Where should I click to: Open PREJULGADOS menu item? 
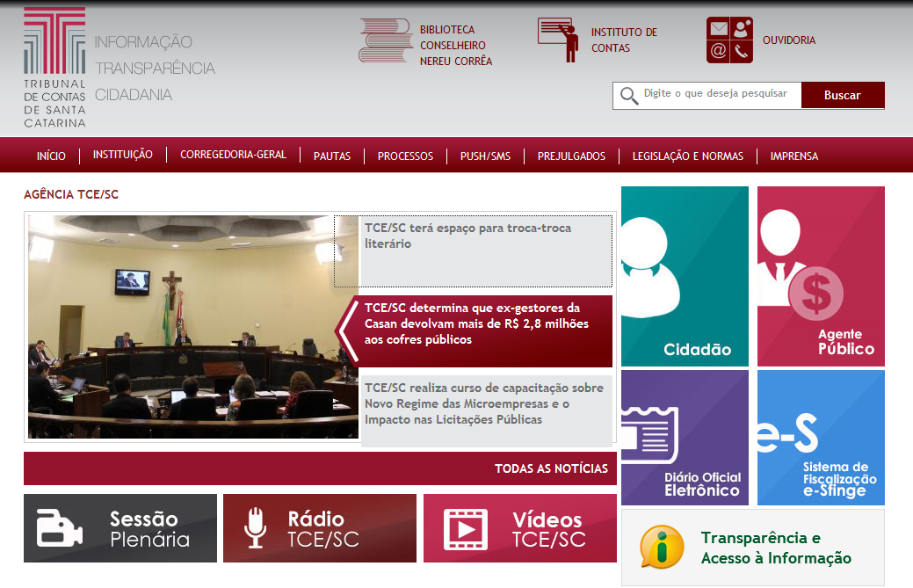point(571,156)
